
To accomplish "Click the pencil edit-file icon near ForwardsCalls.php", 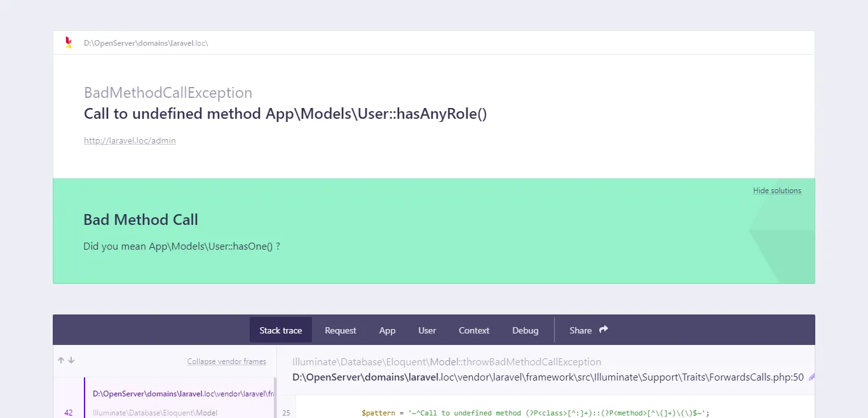I will pyautogui.click(x=811, y=377).
